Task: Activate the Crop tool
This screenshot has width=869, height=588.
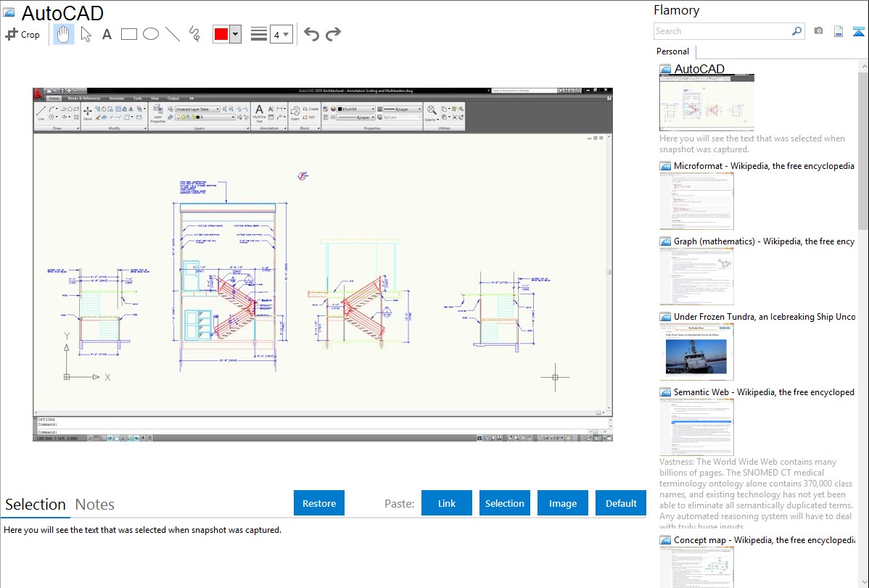Action: (22, 34)
